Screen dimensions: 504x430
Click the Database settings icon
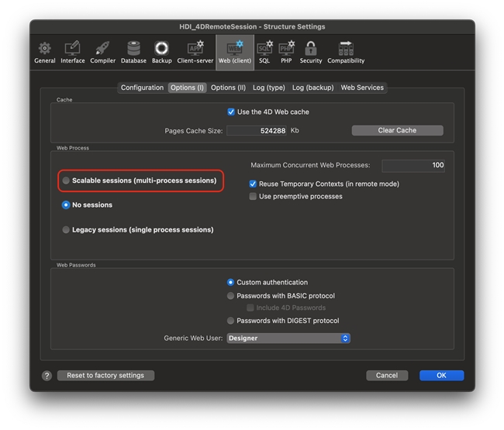pos(133,51)
